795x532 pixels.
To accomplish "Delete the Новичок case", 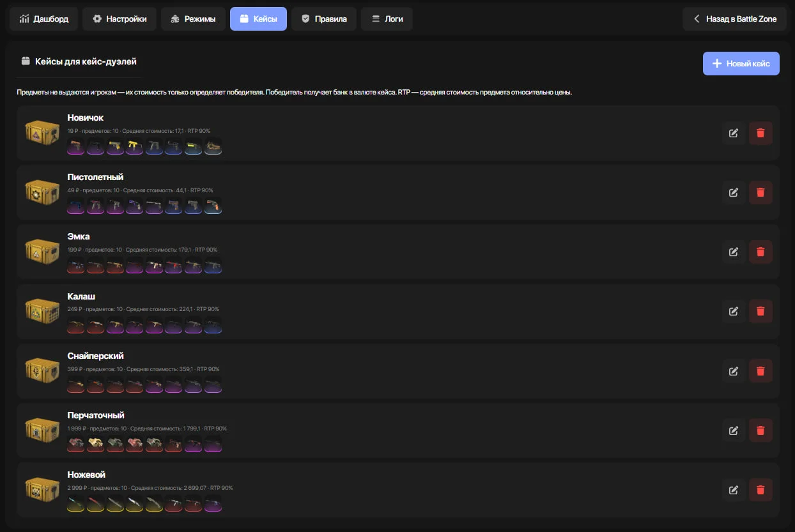I will click(760, 133).
